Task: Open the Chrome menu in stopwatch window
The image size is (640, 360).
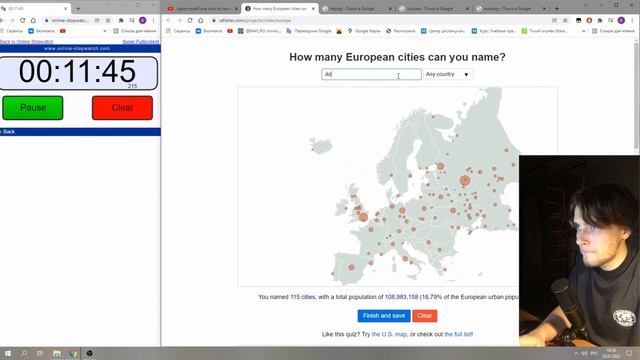Action: click(x=153, y=20)
